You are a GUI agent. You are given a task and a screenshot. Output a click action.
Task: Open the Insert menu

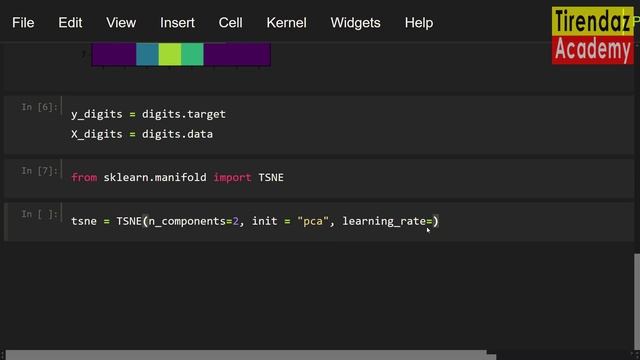177,23
